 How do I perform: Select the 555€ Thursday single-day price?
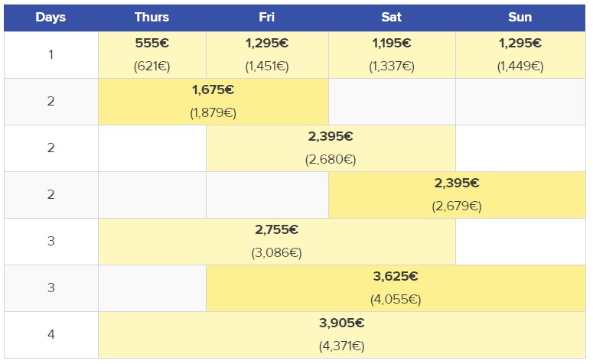tap(152, 44)
